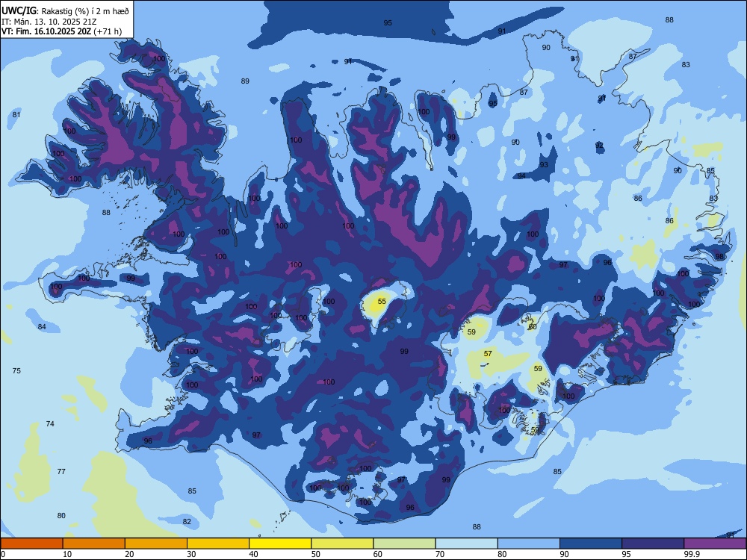Image resolution: width=747 pixels, height=560 pixels.
Task: Select the initialization time line 'IT: Mán. 13. 10. 2025 21Z'
Action: [49, 22]
